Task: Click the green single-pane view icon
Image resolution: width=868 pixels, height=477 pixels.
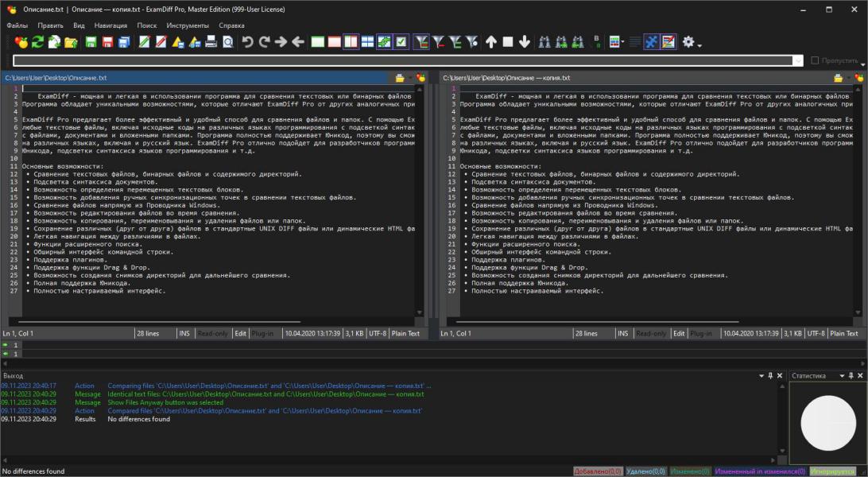Action: pyautogui.click(x=318, y=42)
